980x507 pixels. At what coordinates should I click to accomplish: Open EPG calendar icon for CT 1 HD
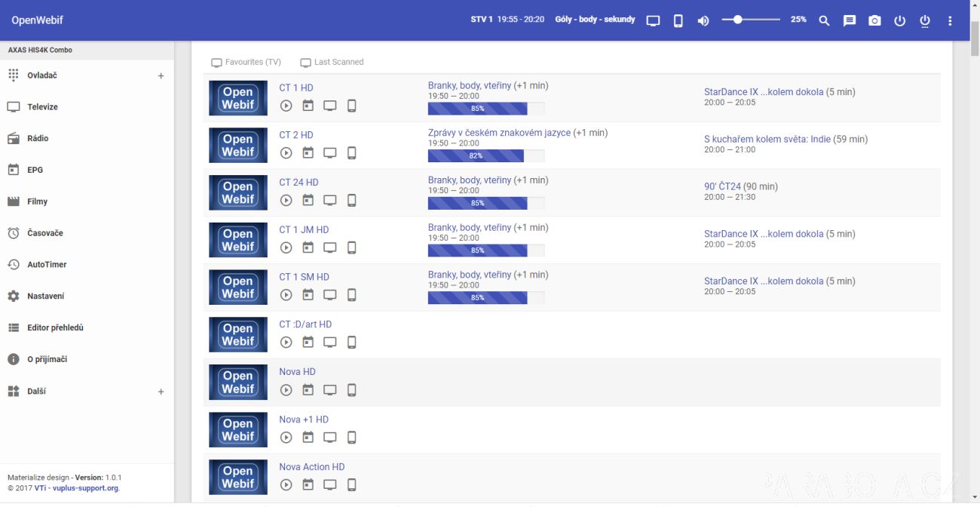tap(308, 106)
